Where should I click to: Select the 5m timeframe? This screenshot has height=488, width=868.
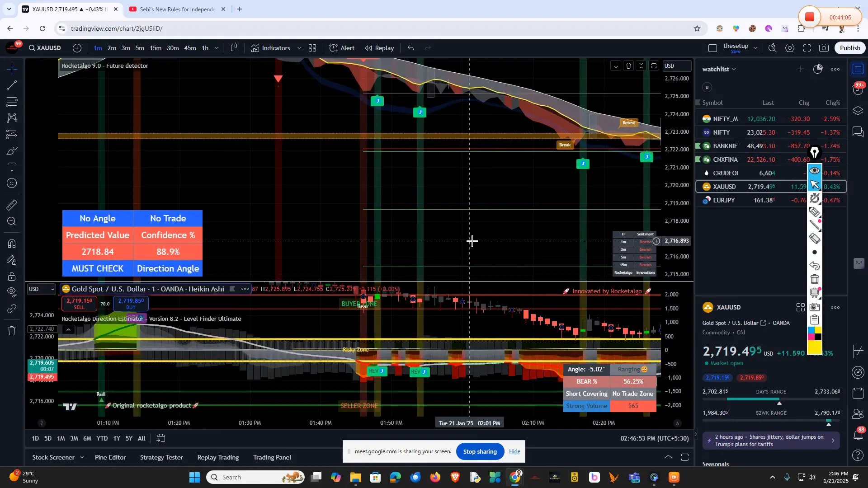(x=140, y=48)
